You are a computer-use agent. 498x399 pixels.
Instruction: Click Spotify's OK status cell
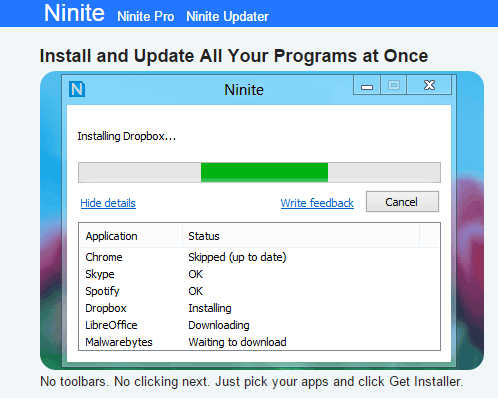click(x=195, y=291)
